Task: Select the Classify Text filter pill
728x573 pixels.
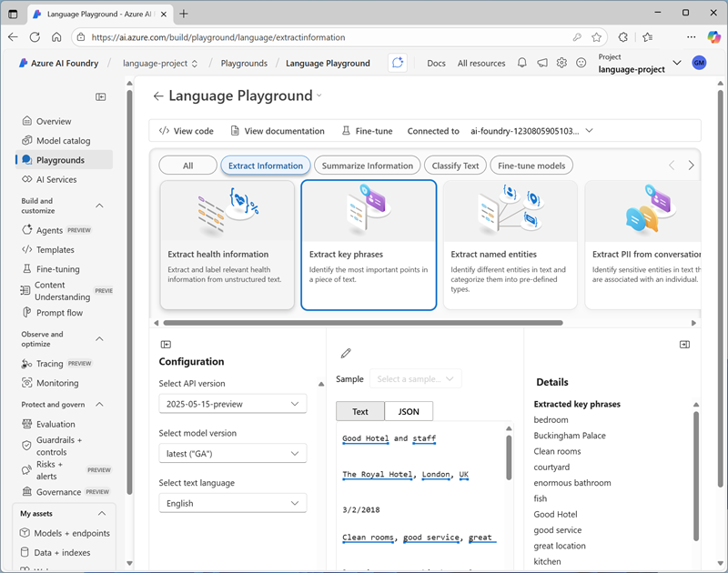Action: (x=456, y=166)
